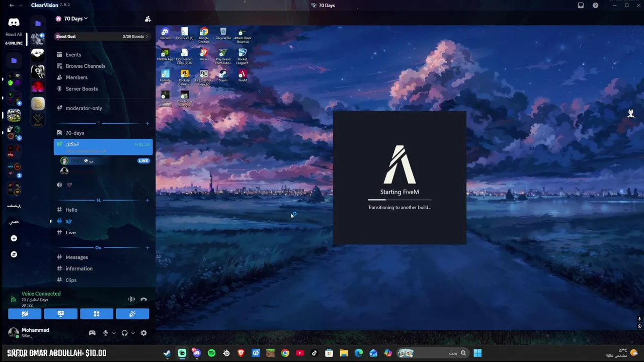The image size is (644, 362).
Task: Open the microphone input options arrow
Action: (x=114, y=333)
